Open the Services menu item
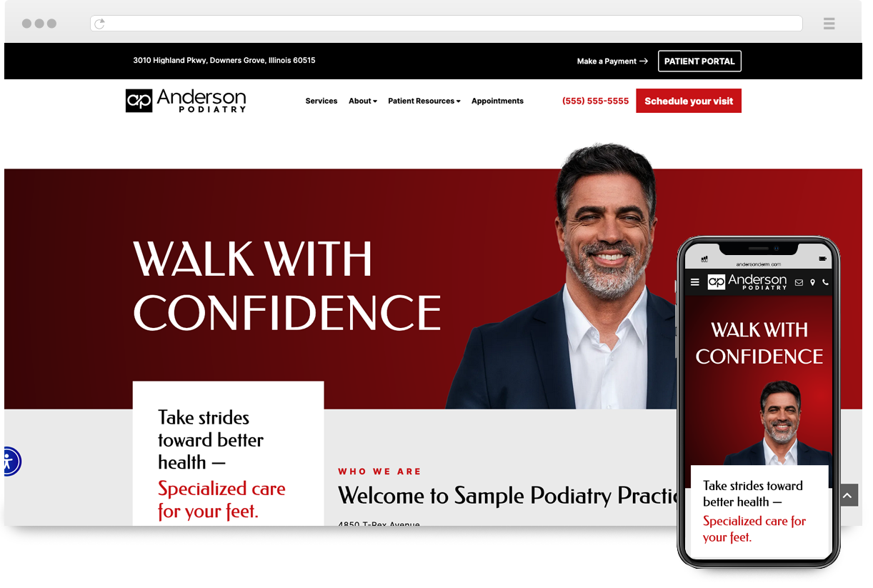This screenshot has width=873, height=588. (321, 101)
